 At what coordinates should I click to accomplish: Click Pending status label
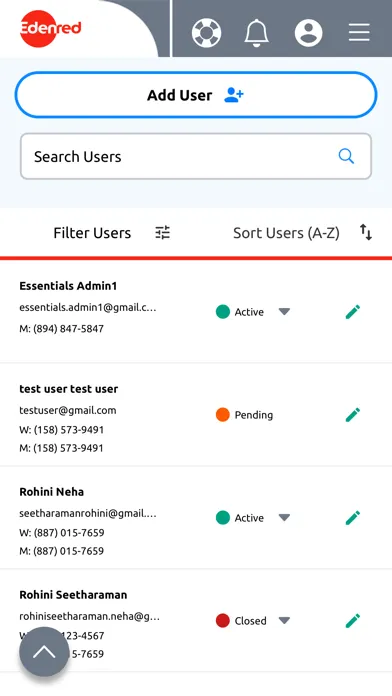click(x=253, y=415)
